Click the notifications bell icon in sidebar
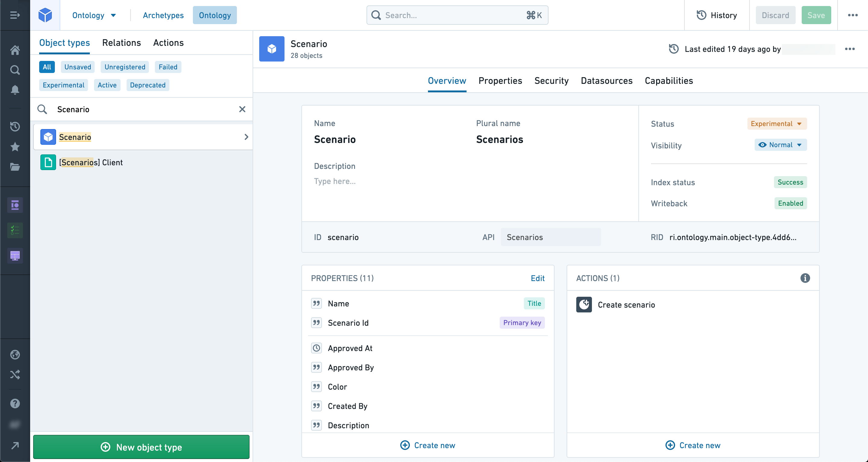This screenshot has width=868, height=462. point(15,90)
